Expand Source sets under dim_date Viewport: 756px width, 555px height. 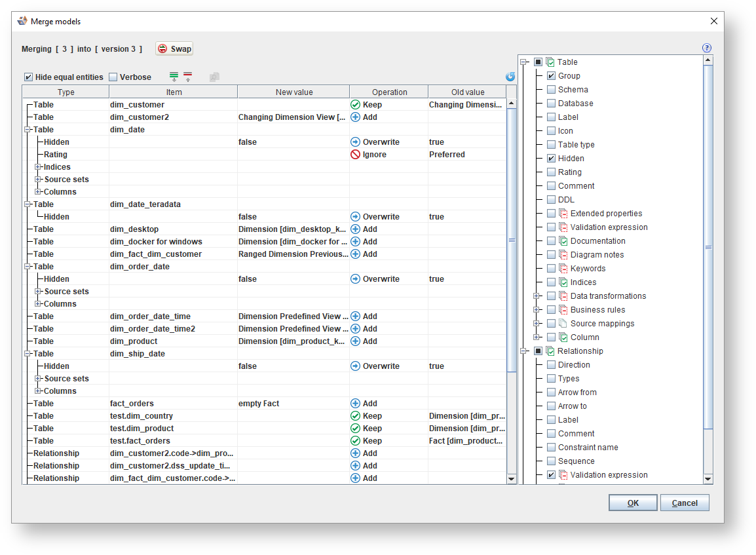tap(37, 180)
